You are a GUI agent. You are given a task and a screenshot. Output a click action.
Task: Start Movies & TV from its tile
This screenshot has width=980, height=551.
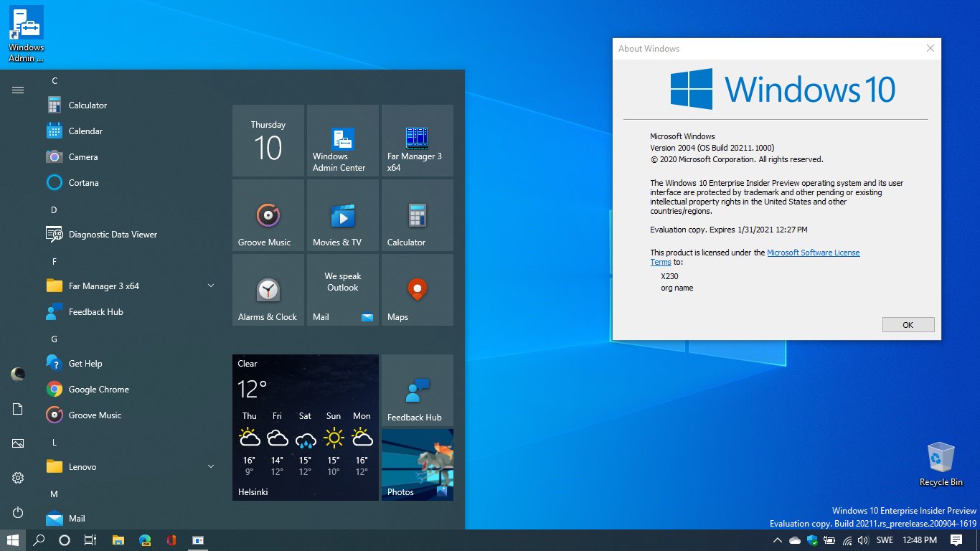click(342, 215)
